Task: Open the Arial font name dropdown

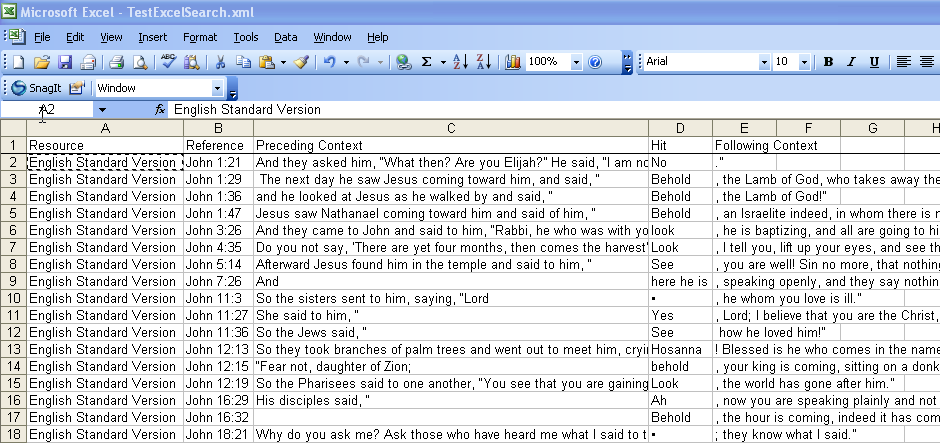Action: coord(764,62)
